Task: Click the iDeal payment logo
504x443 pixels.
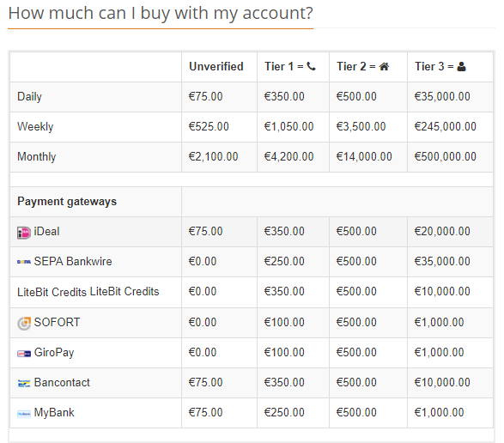Action: tap(24, 232)
